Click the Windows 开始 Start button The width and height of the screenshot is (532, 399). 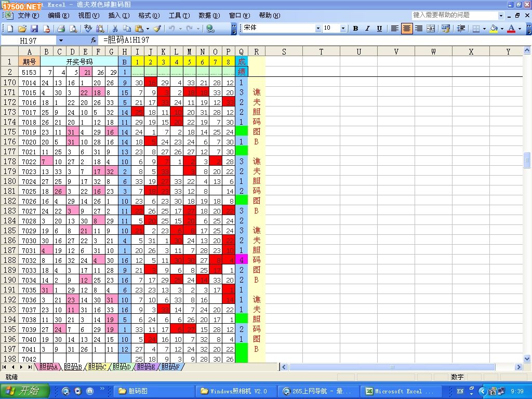pos(25,391)
